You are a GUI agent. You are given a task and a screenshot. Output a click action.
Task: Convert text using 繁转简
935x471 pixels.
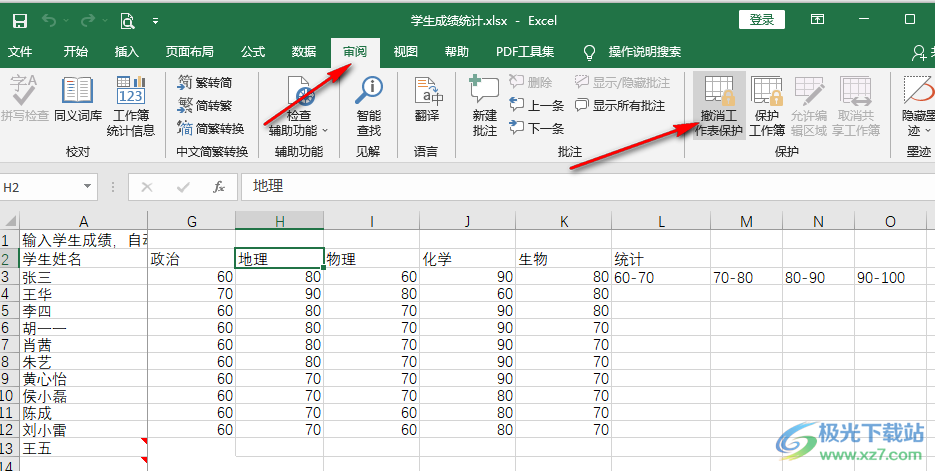(205, 83)
